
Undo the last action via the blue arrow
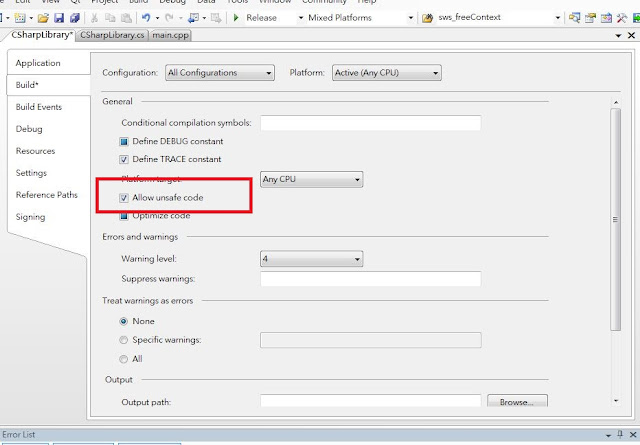pos(146,18)
